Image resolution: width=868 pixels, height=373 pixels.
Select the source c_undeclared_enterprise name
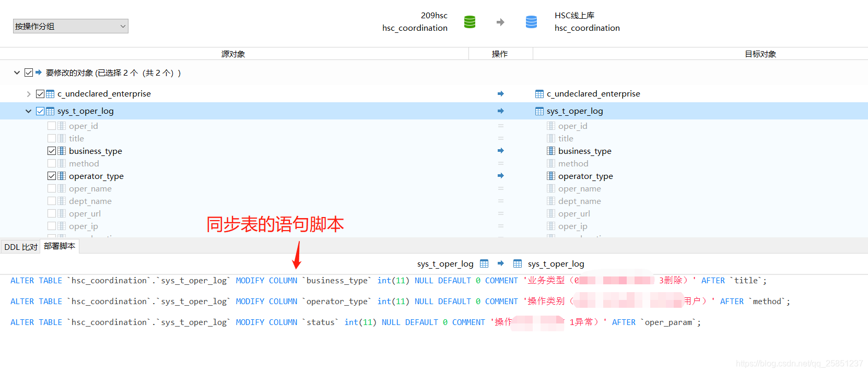[x=104, y=94]
